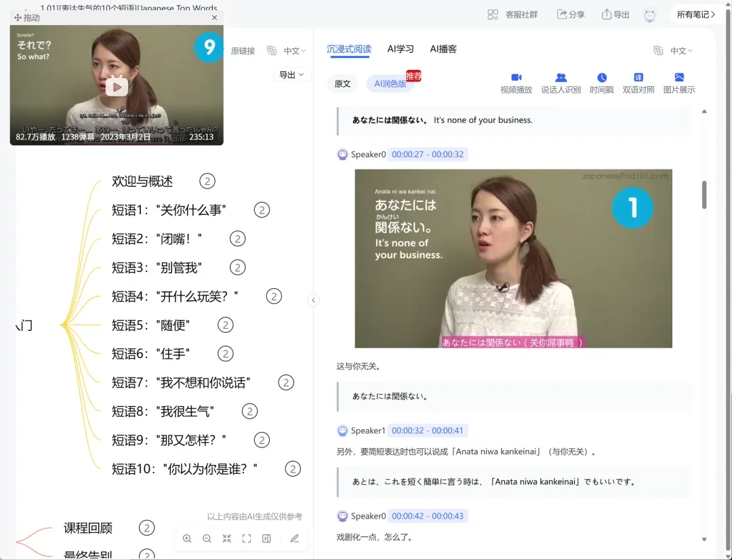Viewport: 732px width, 560px height.
Task: Select mind map node 欢迎与概述
Action: pyautogui.click(x=142, y=181)
